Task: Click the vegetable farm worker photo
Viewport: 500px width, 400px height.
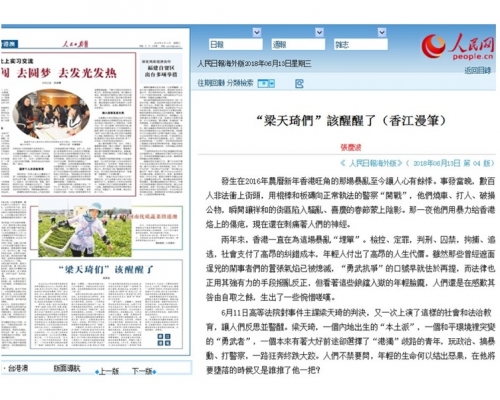Action: click(x=85, y=229)
